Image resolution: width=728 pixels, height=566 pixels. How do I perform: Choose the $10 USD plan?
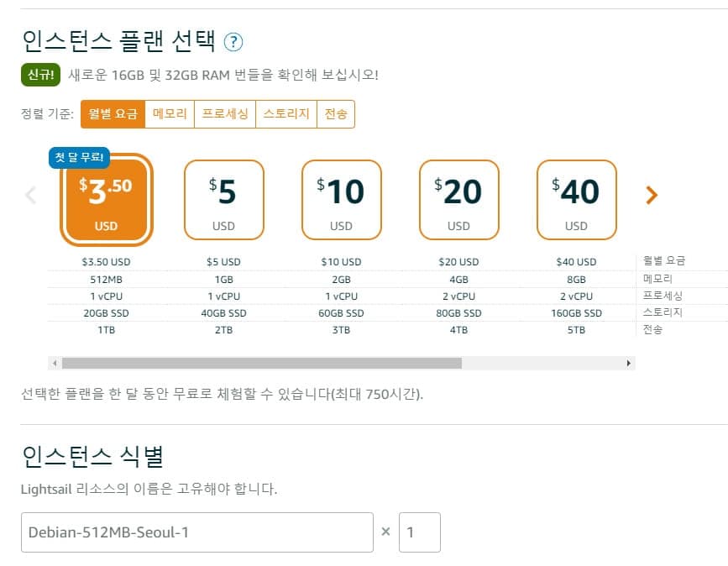pos(341,200)
